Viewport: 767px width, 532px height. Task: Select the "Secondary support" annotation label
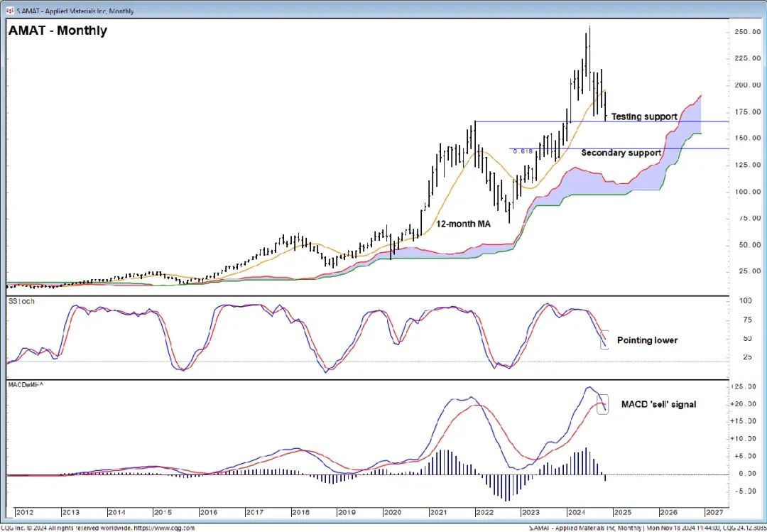tap(621, 153)
